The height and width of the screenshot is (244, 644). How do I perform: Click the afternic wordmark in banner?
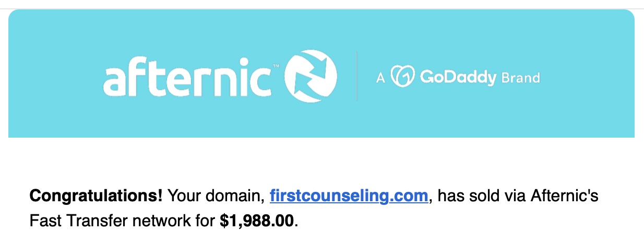click(x=187, y=78)
